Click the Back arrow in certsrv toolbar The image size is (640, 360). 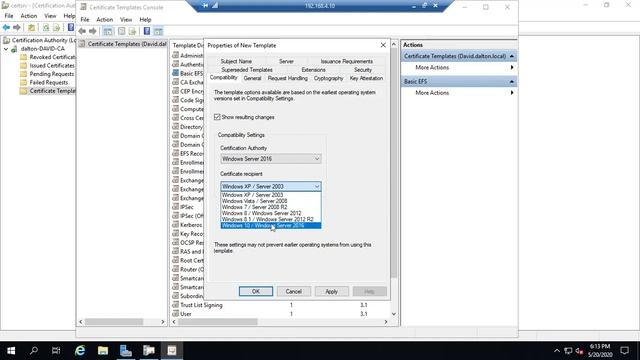point(6,27)
